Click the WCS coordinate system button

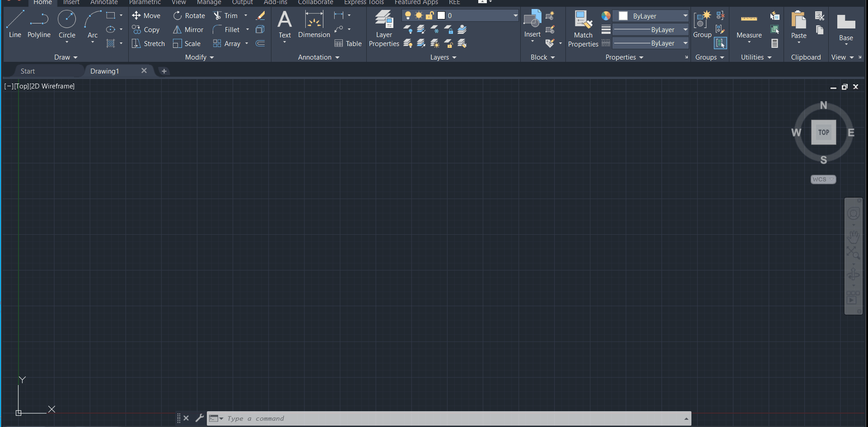coord(823,180)
